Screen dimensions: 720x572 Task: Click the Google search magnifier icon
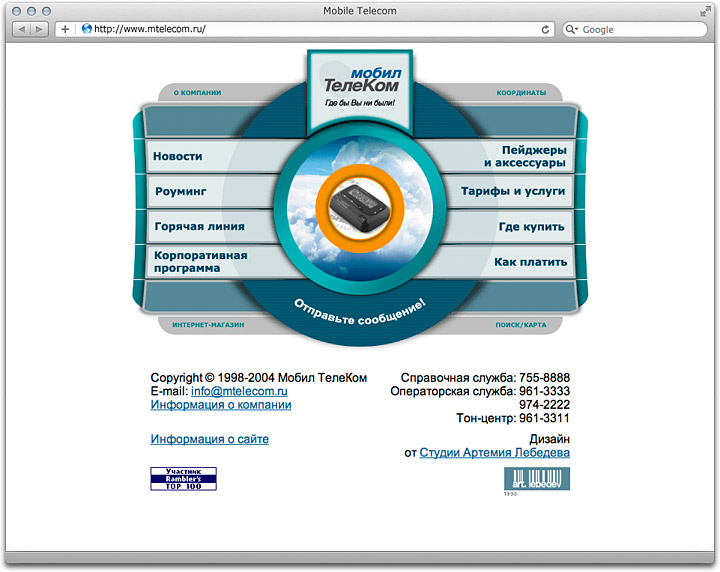tap(572, 30)
